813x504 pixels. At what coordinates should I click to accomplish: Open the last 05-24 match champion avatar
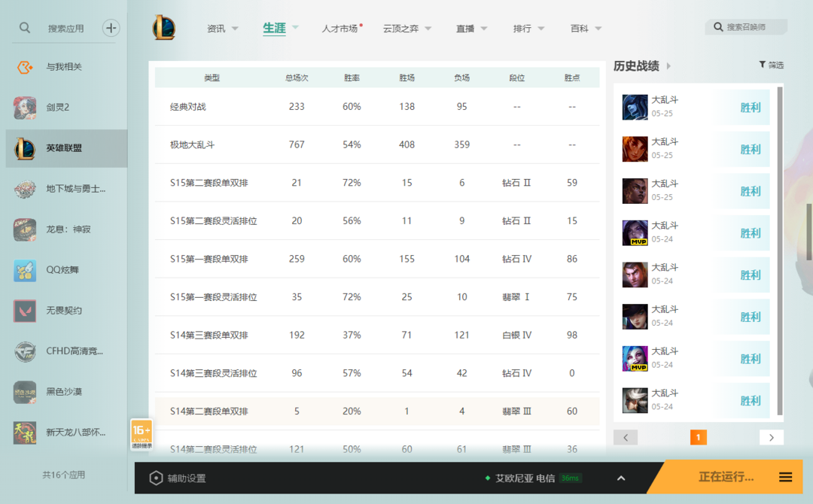point(635,400)
